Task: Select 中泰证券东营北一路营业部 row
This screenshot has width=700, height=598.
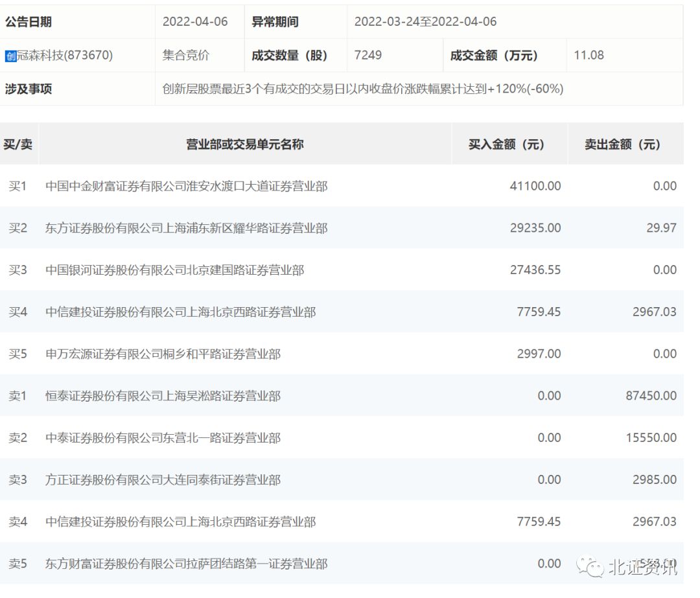Action: [x=163, y=438]
